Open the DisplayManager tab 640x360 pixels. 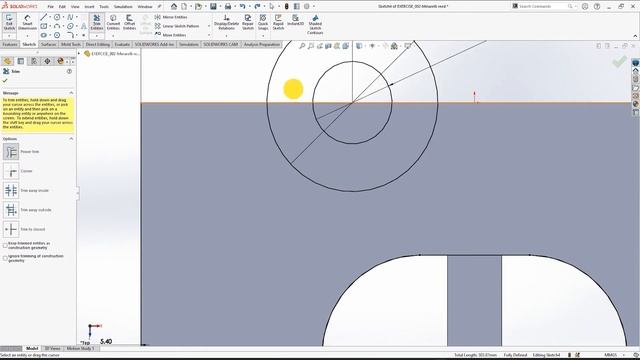[x=60, y=61]
